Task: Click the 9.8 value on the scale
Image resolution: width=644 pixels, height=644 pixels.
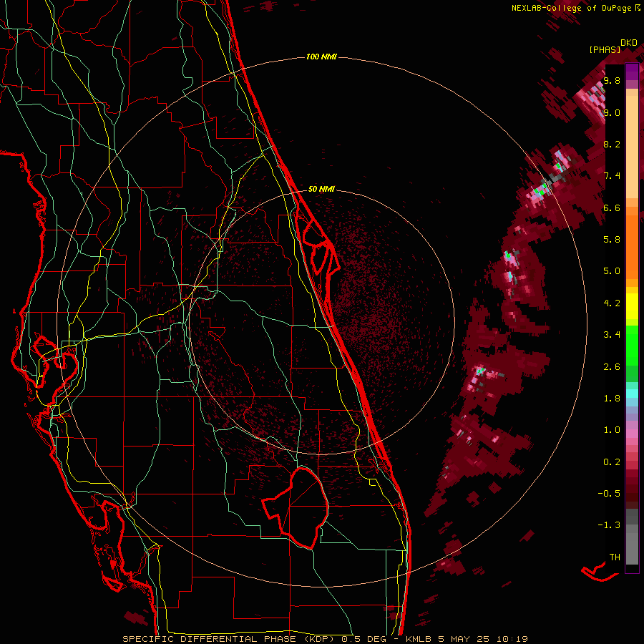Action: tap(612, 81)
